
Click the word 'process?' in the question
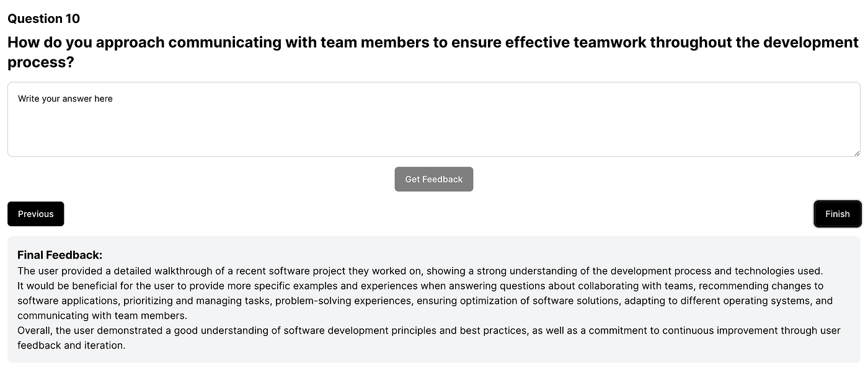pos(41,62)
